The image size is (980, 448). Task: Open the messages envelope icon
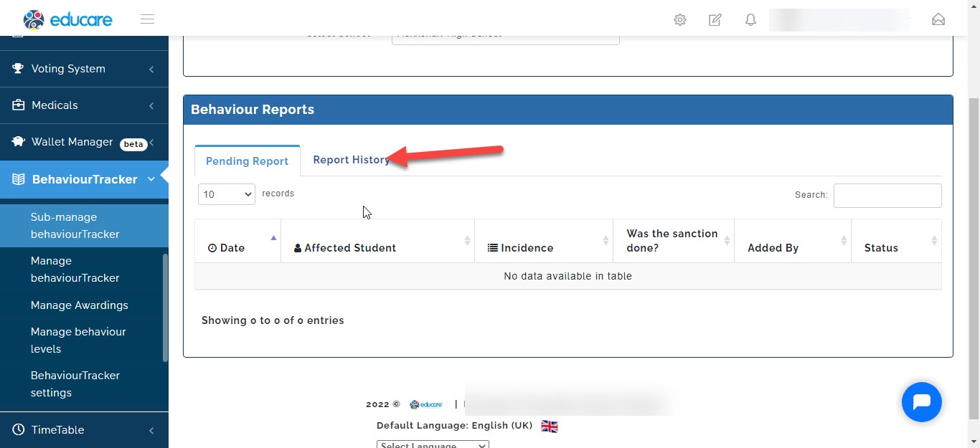coord(938,20)
